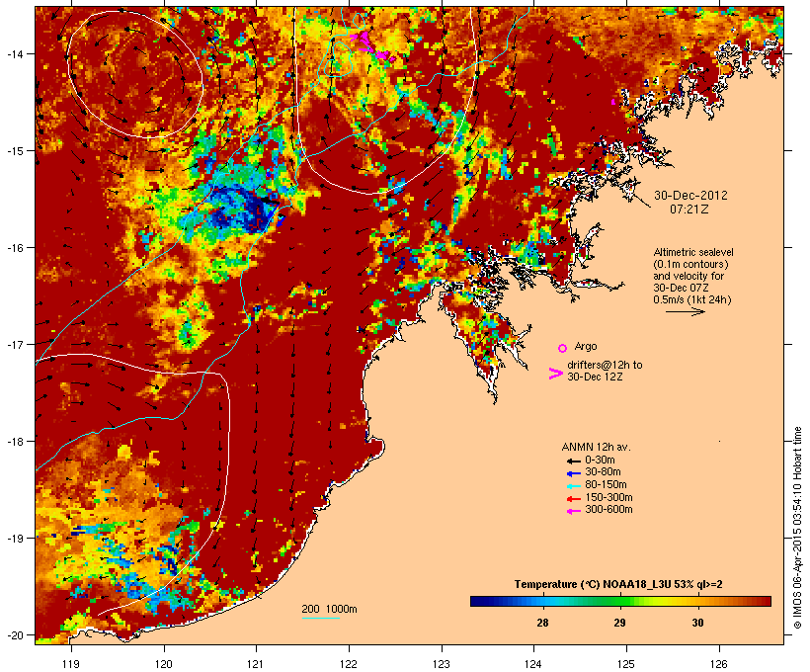
Task: Click the 'Argo' legend label
Action: [x=586, y=346]
